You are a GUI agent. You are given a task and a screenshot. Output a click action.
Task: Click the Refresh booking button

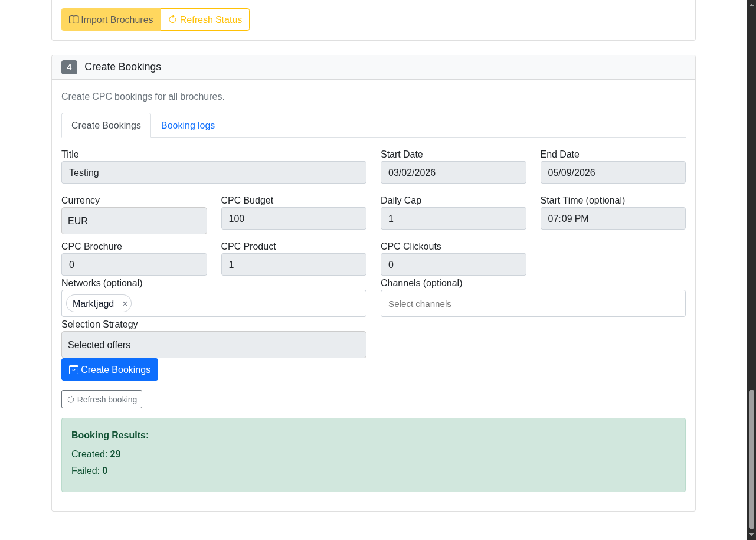[x=102, y=400]
